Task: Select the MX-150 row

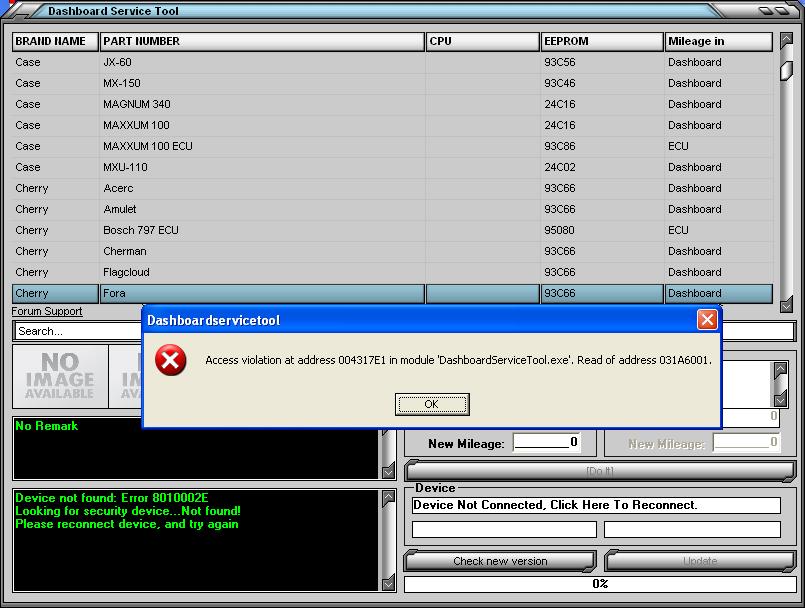Action: point(392,83)
